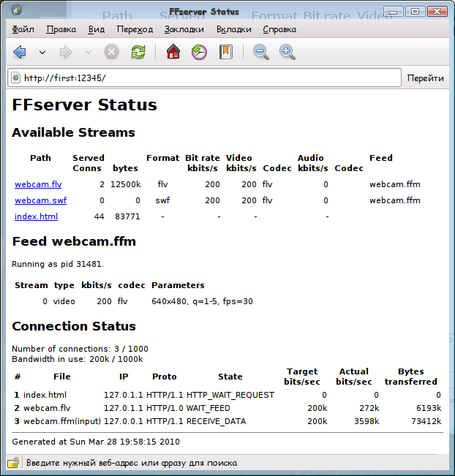This screenshot has width=455, height=476.
Task: Click the 'Number of connections: 3 / 1000' line
Action: tap(80, 349)
